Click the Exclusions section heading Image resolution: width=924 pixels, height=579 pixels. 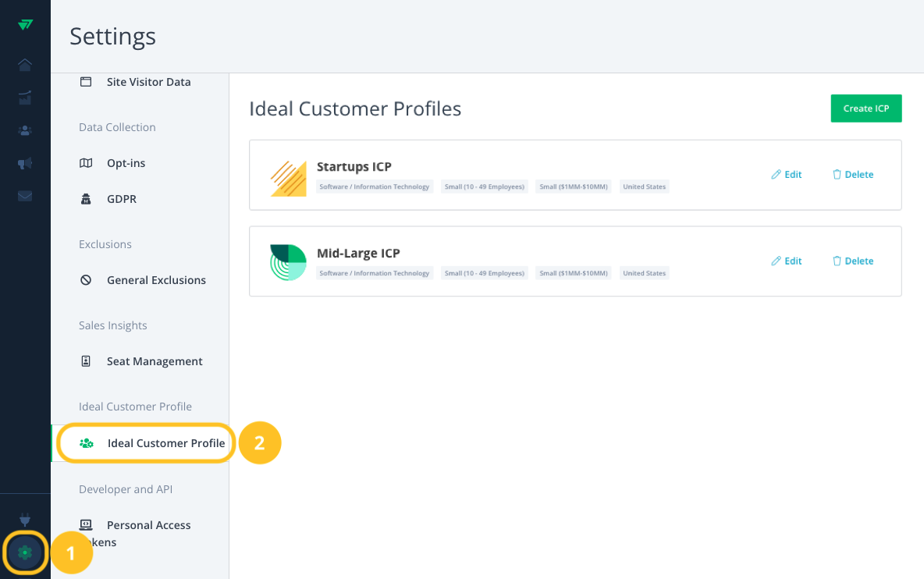point(105,244)
